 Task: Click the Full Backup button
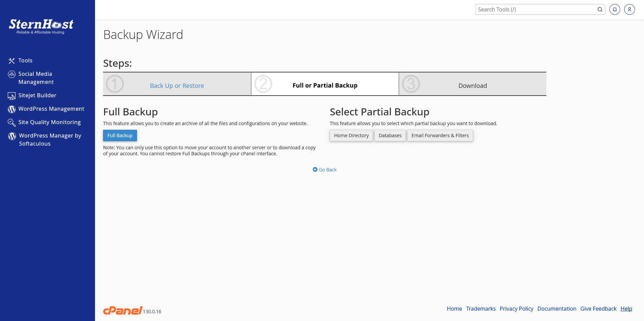(x=120, y=136)
